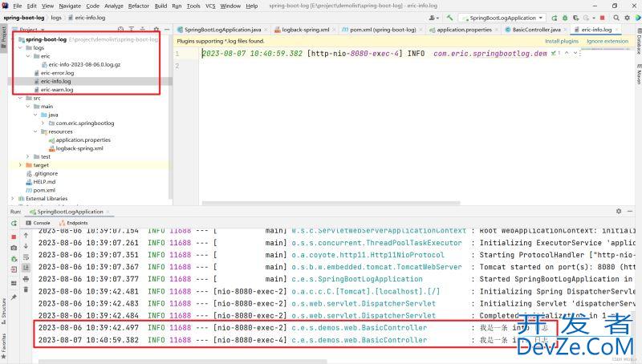Click the console horizontal scrollbar

tap(183, 362)
